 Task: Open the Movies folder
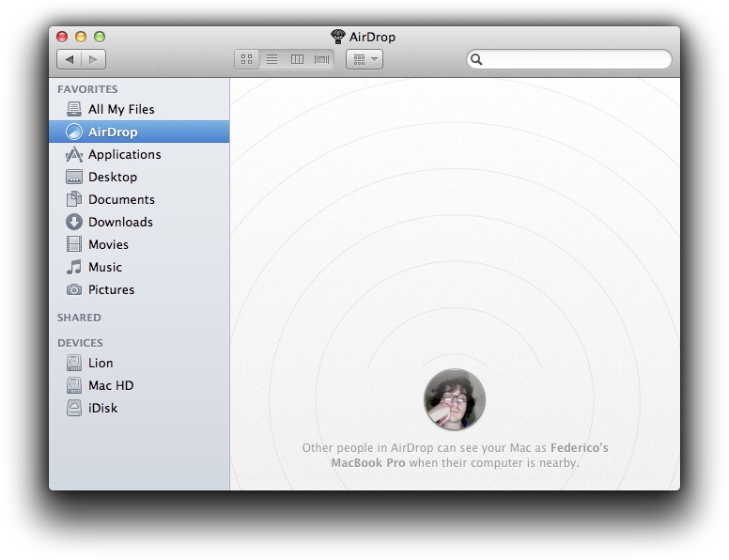tap(139, 244)
